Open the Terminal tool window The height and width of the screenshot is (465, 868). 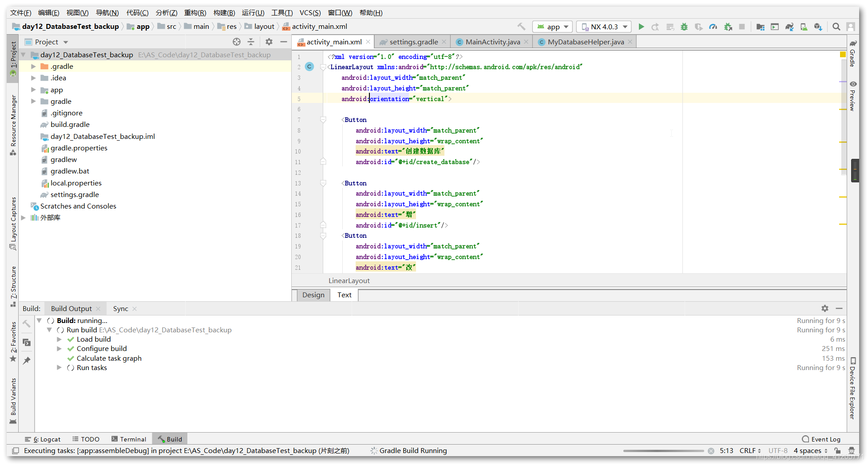pos(129,439)
